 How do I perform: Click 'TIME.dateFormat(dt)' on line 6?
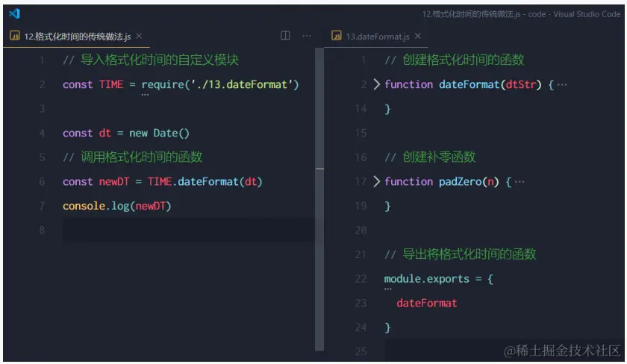205,182
